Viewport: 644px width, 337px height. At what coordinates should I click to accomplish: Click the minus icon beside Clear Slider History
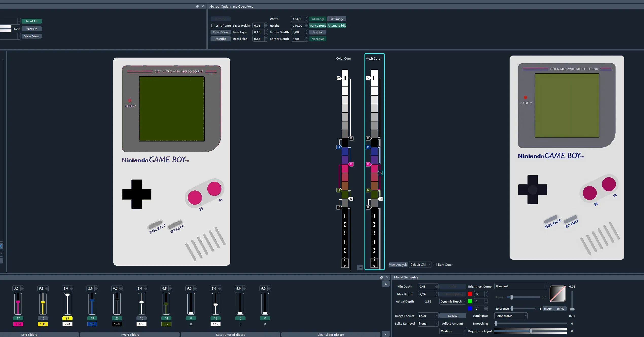386,334
